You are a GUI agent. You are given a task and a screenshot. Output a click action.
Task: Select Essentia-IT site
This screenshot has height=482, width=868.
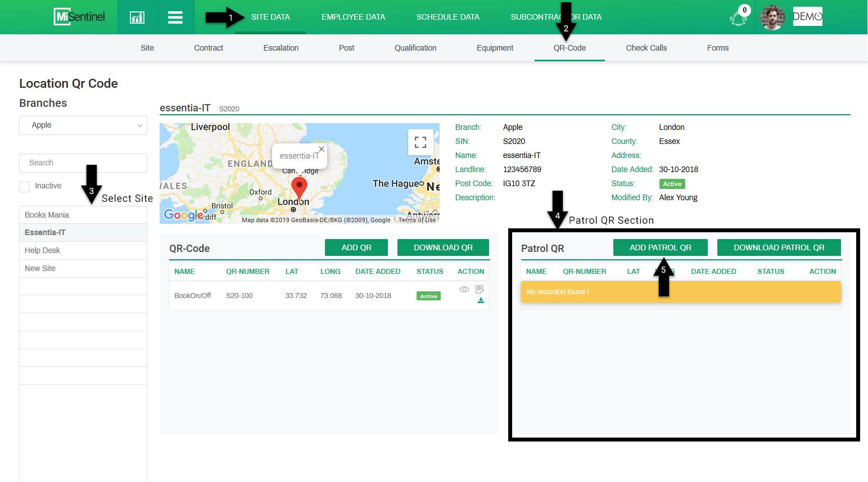pos(83,232)
